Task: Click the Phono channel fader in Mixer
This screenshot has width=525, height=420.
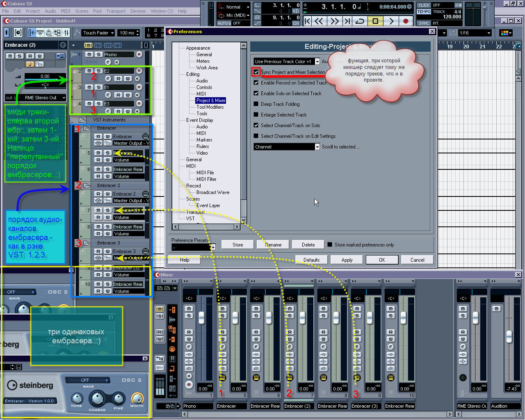Action: click(201, 317)
